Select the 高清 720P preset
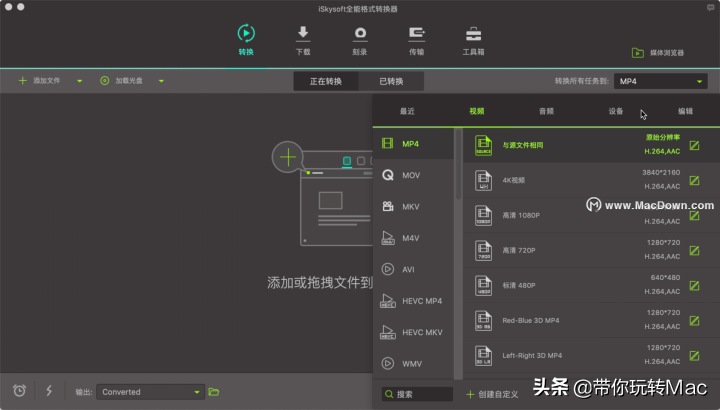The height and width of the screenshot is (410, 720). click(591, 250)
